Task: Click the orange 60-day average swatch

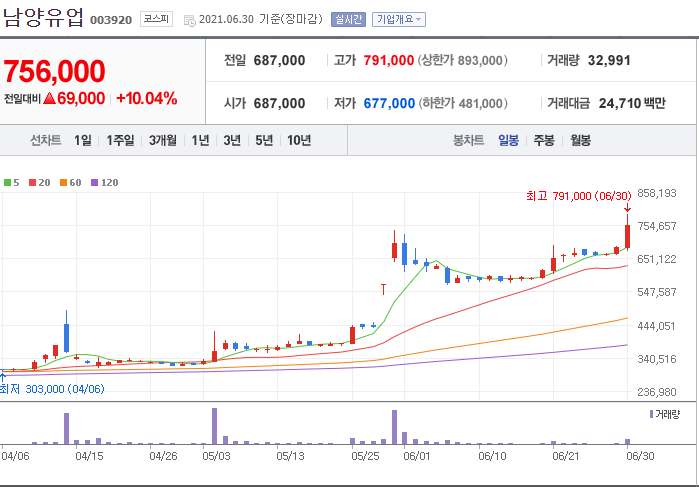Action: 63,182
